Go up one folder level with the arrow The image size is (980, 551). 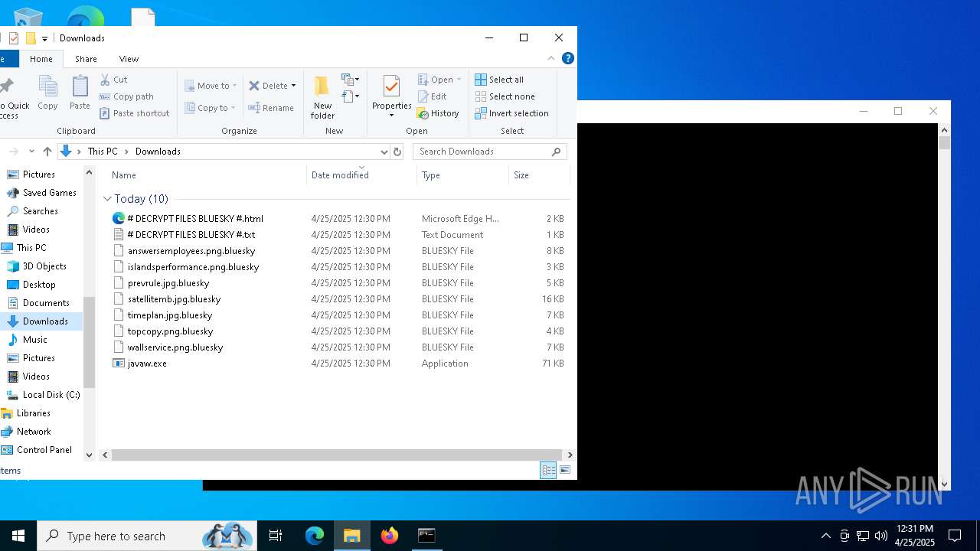click(47, 152)
